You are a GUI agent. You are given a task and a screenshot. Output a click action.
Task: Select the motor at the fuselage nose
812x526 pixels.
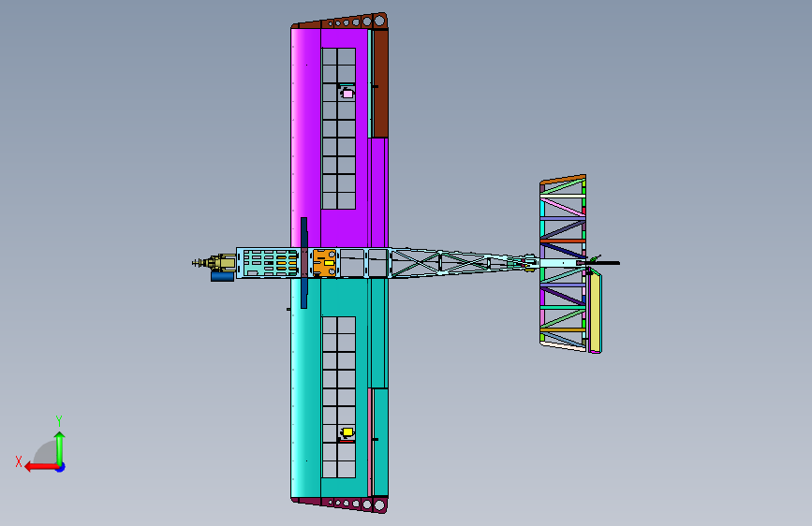[x=214, y=263]
